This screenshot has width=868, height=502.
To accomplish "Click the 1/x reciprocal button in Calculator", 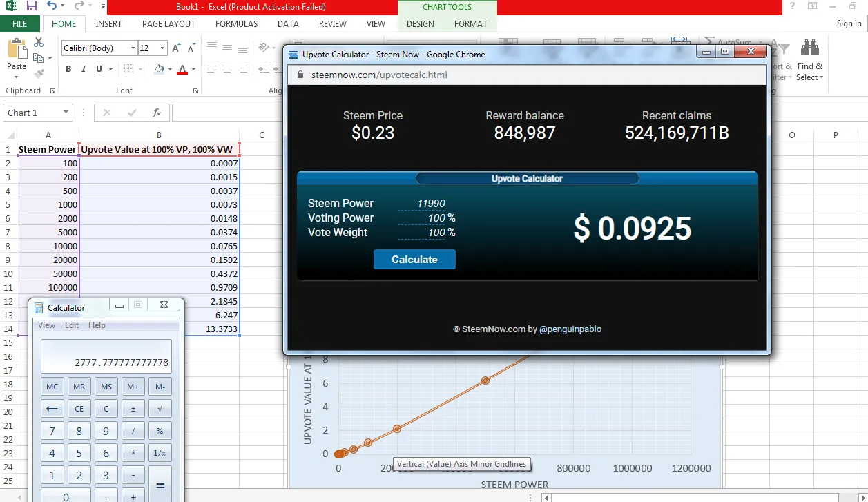I will click(x=160, y=453).
